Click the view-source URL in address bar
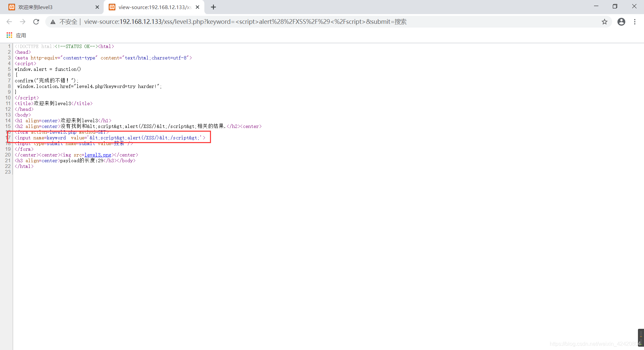This screenshot has width=644, height=350. (245, 22)
